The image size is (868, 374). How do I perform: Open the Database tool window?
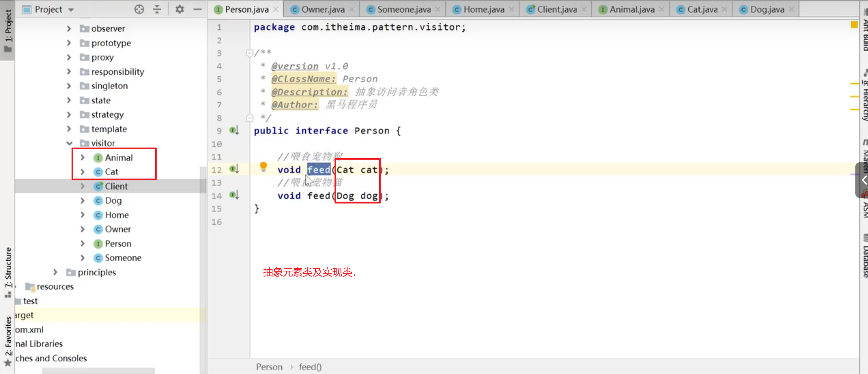coord(865,256)
